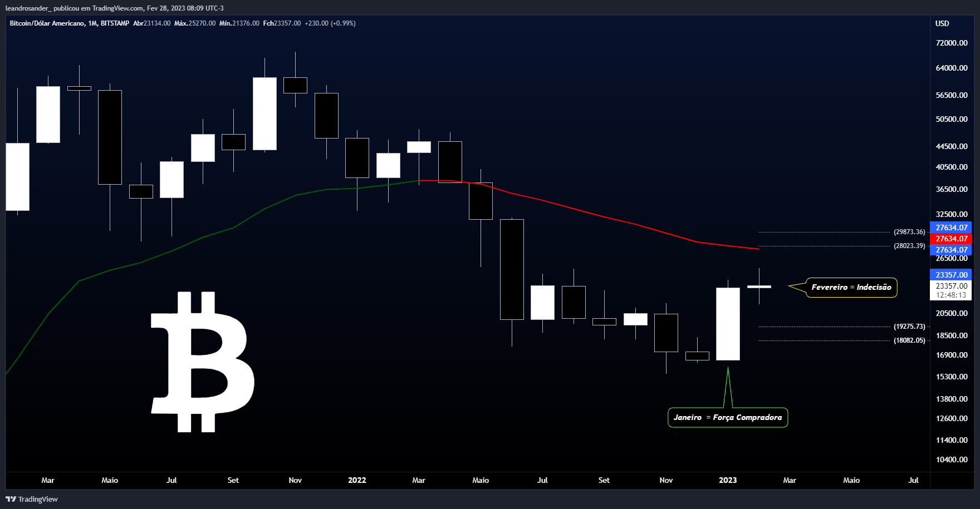Viewport: 980px width, 509px height.
Task: Click the 56500.00 price axis label
Action: [x=952, y=95]
